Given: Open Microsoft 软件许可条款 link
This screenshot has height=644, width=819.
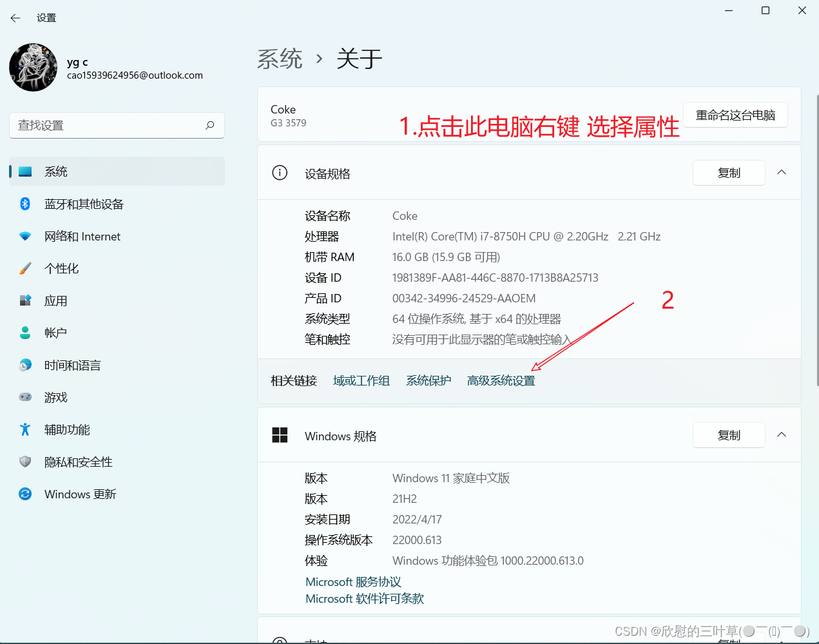Looking at the screenshot, I should (x=365, y=599).
